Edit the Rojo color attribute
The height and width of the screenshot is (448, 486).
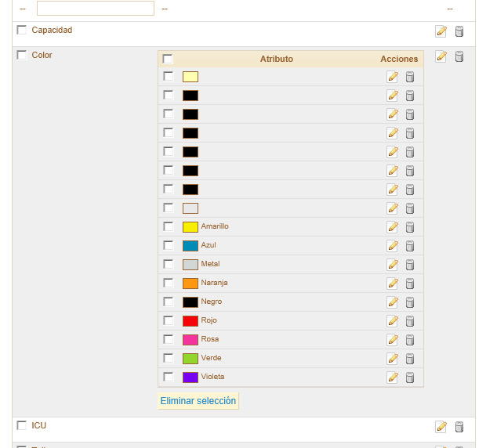(393, 321)
